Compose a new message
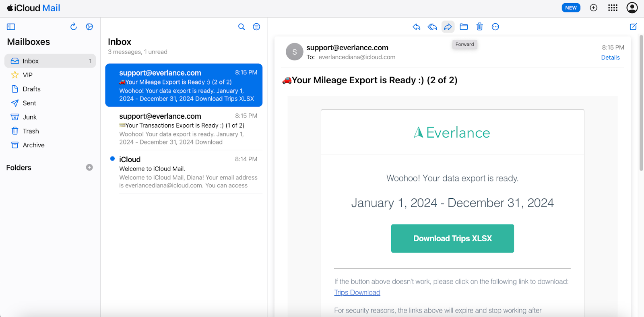Image resolution: width=644 pixels, height=317 pixels. point(633,27)
